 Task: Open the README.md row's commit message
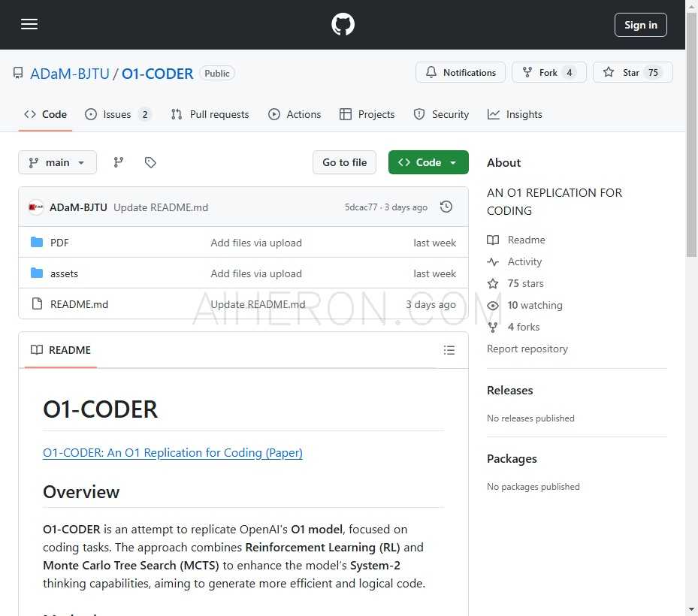[258, 304]
